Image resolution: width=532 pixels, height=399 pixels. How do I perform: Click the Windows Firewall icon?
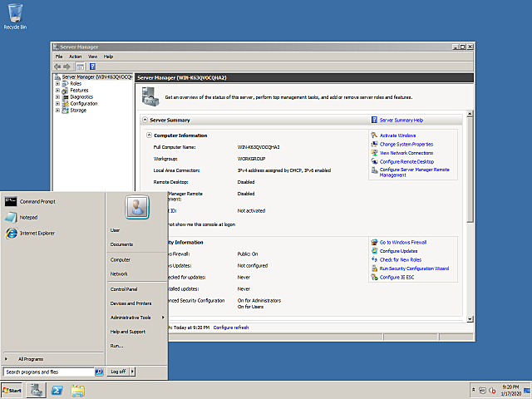tap(374, 242)
